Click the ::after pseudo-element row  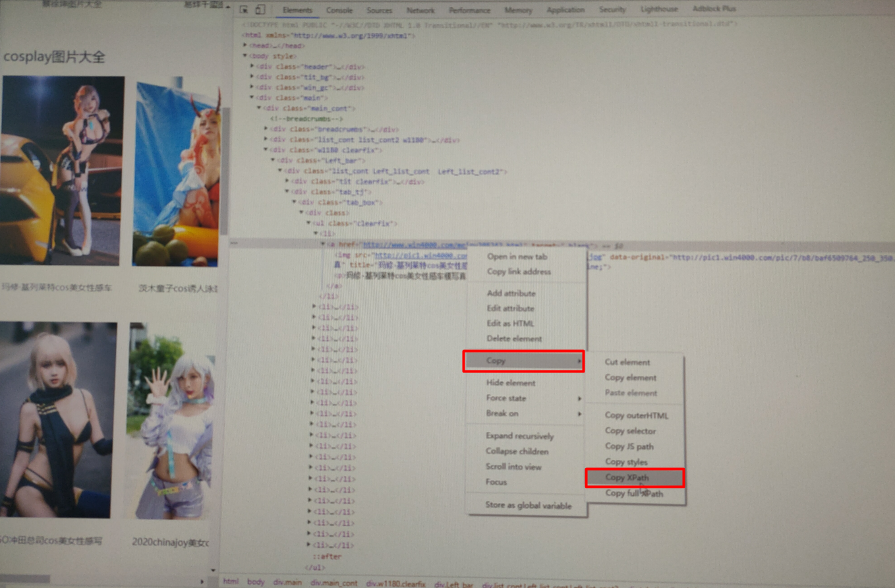[x=326, y=556]
